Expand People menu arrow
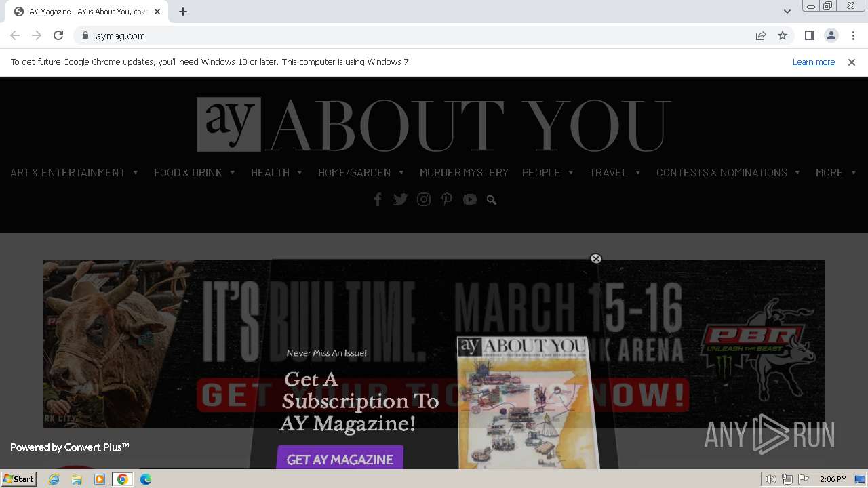 point(571,173)
